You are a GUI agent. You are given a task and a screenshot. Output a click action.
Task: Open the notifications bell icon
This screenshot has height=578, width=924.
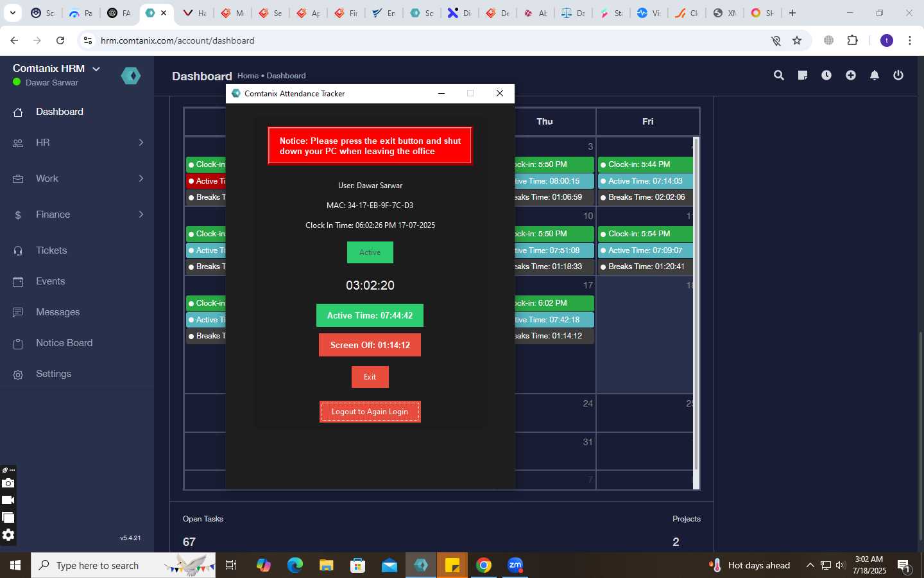[875, 75]
